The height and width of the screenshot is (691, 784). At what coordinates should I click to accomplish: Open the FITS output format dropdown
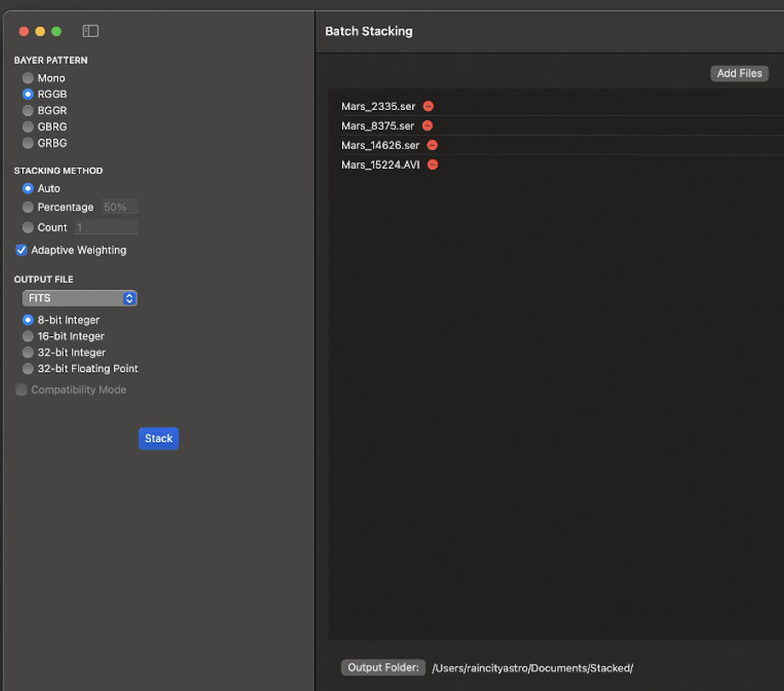79,299
